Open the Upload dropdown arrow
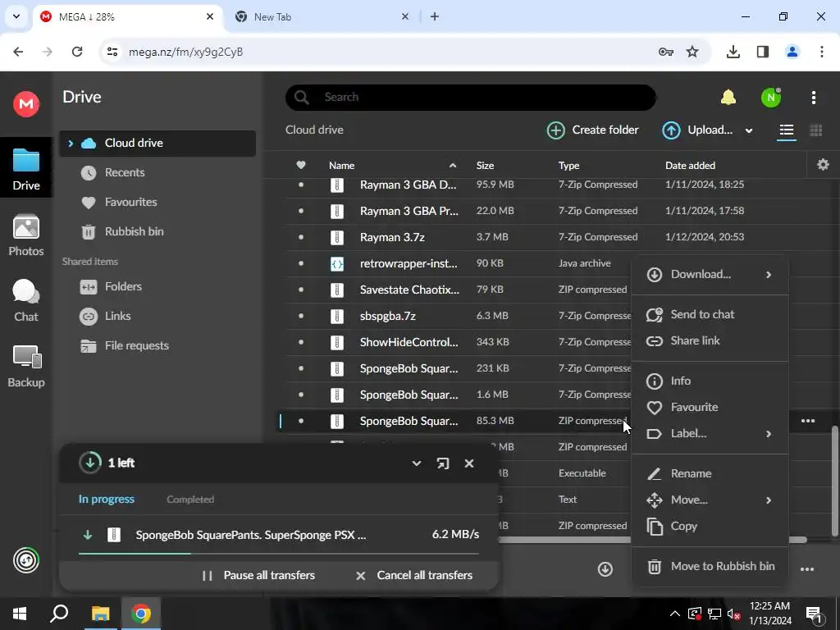 749,130
